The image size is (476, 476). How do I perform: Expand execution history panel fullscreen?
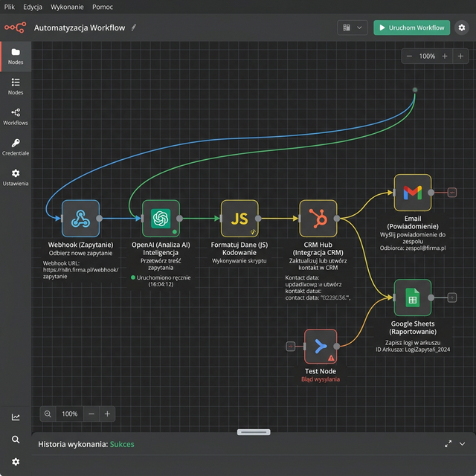click(x=448, y=444)
